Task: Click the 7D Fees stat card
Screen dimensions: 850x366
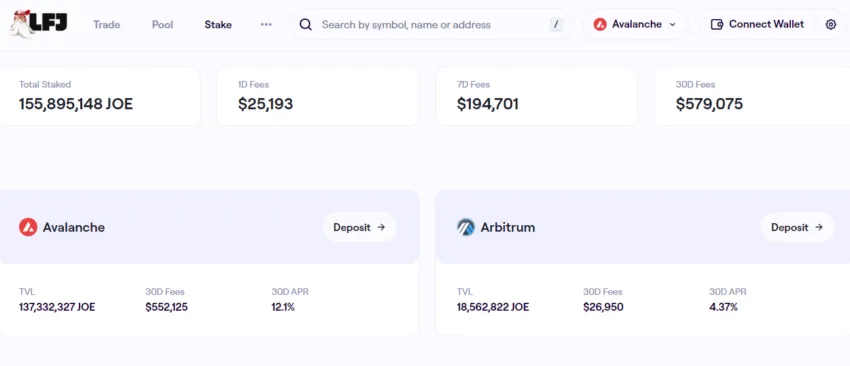Action: (536, 97)
